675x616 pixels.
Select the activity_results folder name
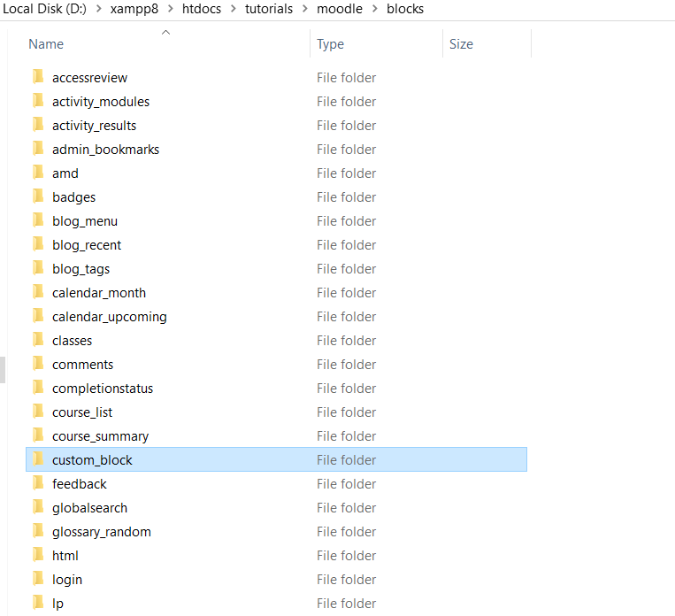click(95, 126)
